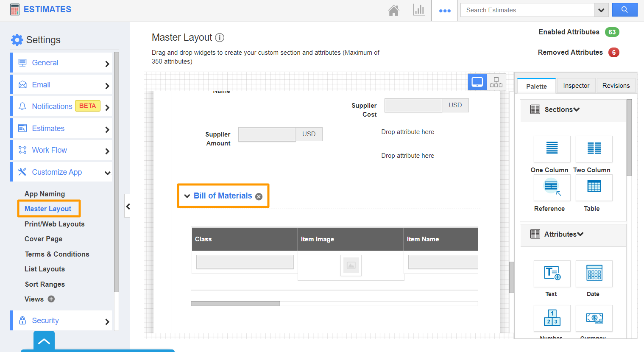Open the reports bar chart icon
Viewport: 644px width, 352px height.
[x=418, y=10]
